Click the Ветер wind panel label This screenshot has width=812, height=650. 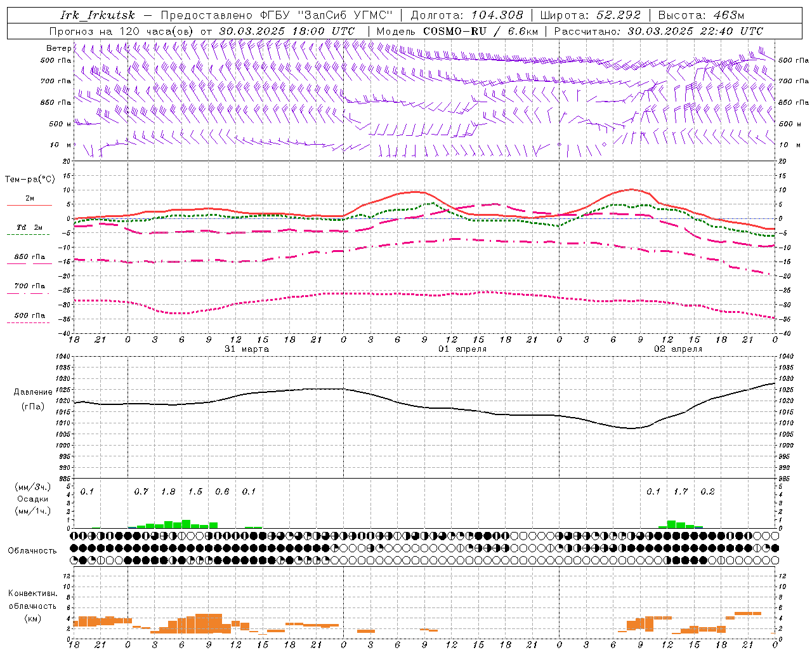click(58, 48)
